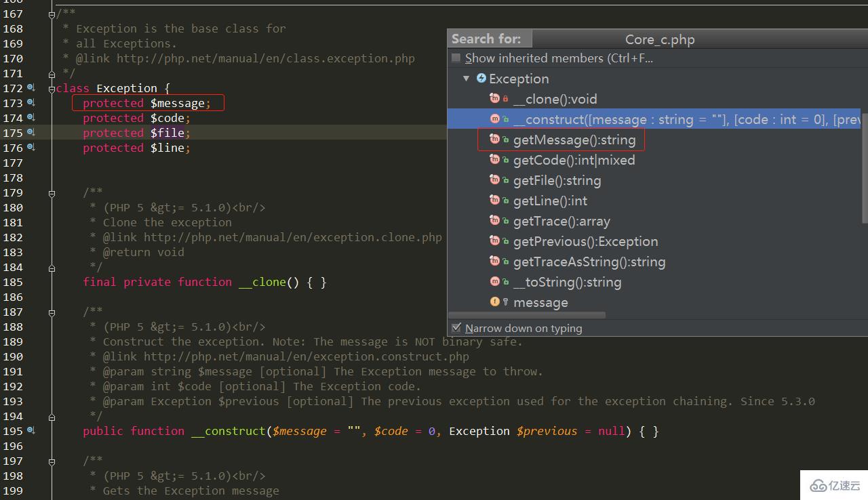The image size is (868, 500).
Task: Open link php.net/manual/en/exception.clone.php
Action: pyautogui.click(x=293, y=237)
